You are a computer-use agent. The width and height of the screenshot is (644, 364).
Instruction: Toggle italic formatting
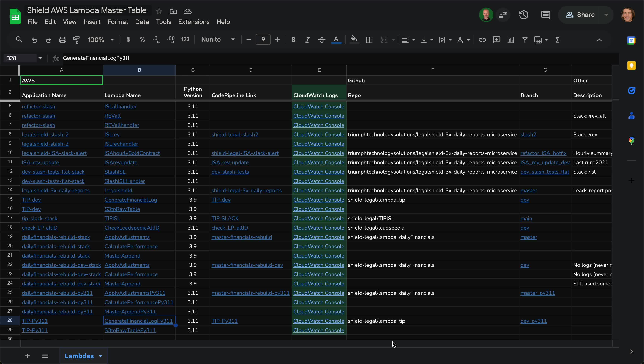[x=307, y=40]
